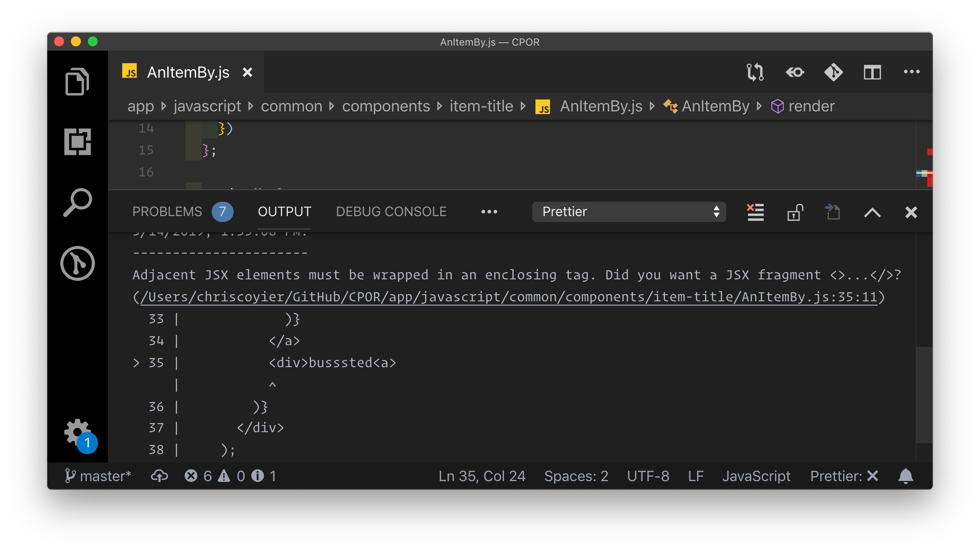Open the notifications bell in status bar
The image size is (980, 552).
point(905,476)
